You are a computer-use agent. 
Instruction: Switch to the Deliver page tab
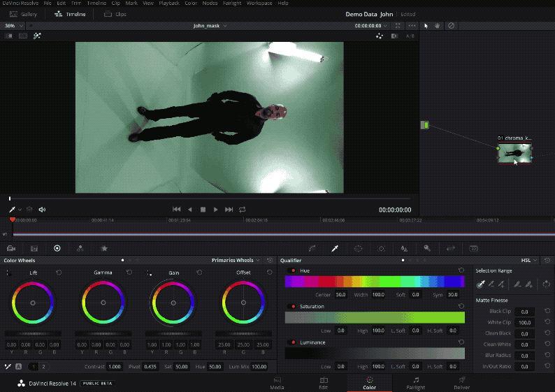pos(461,383)
